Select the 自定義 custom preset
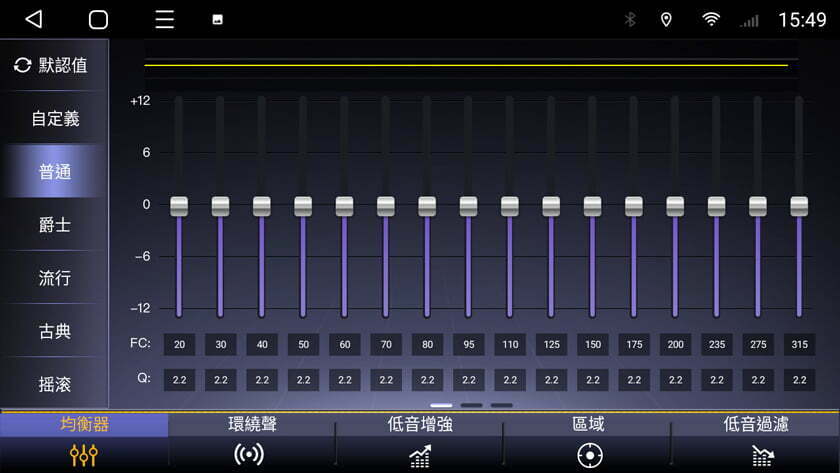 (55, 119)
